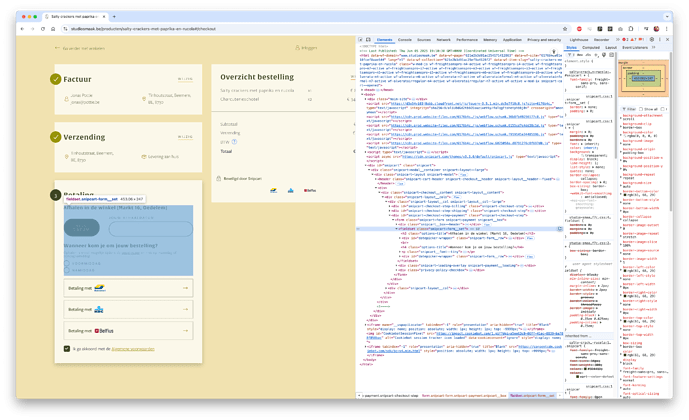689x420 pixels.
Task: Choose Betaling met KBC
Action: pyautogui.click(x=128, y=309)
